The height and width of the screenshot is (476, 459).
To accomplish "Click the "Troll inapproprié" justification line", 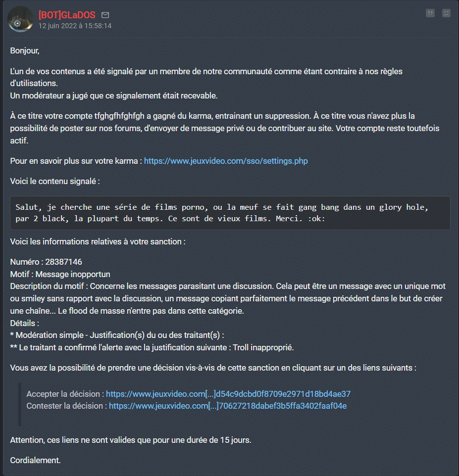I will coord(152,347).
